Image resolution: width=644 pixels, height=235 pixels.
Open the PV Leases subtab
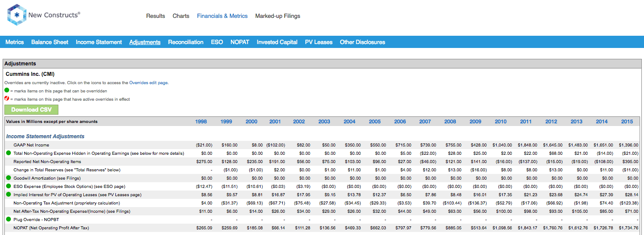tap(319, 42)
